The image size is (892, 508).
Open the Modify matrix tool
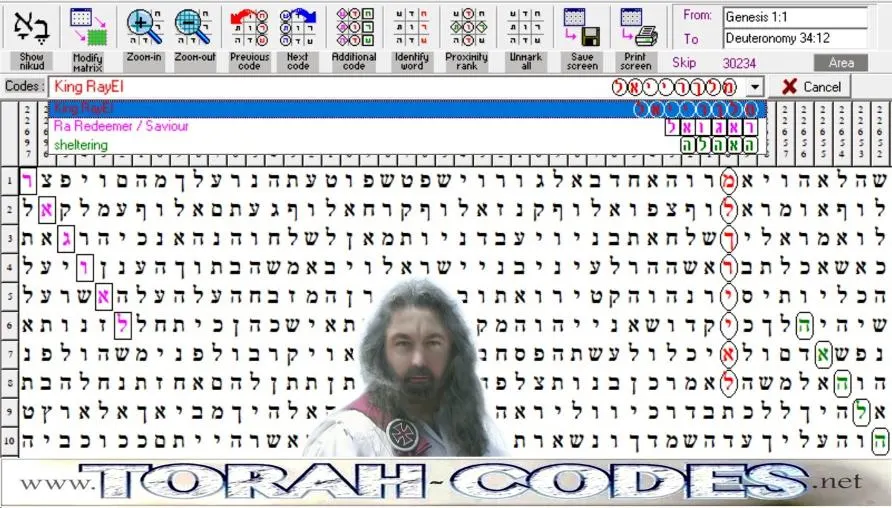click(88, 27)
